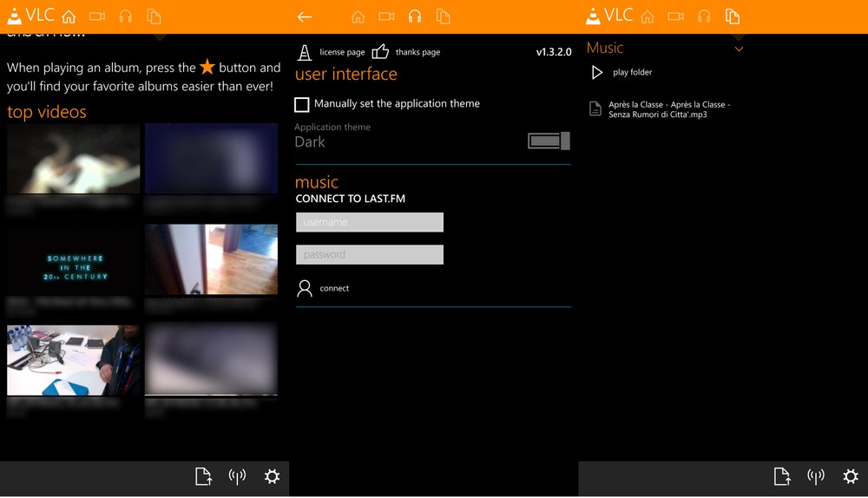Image resolution: width=868 pixels, height=498 pixels.
Task: Open the desk with water bottles video thumbnail
Action: tap(73, 360)
